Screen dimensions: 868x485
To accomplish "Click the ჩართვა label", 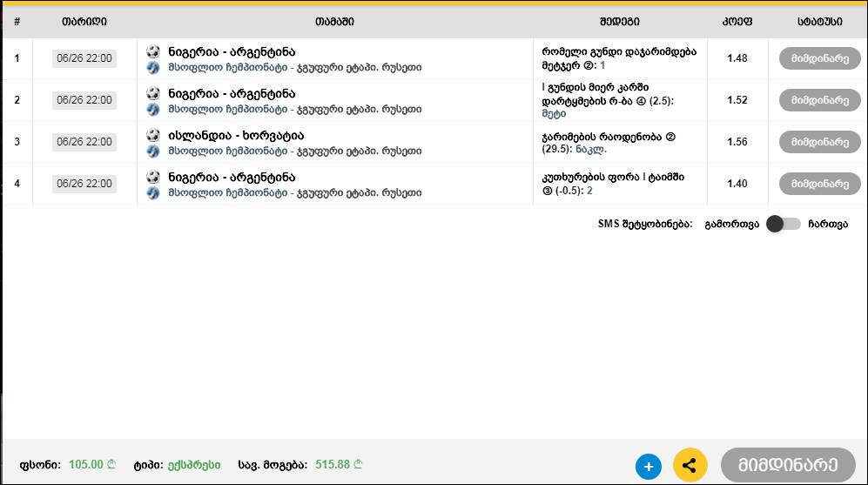I will pyautogui.click(x=828, y=225).
